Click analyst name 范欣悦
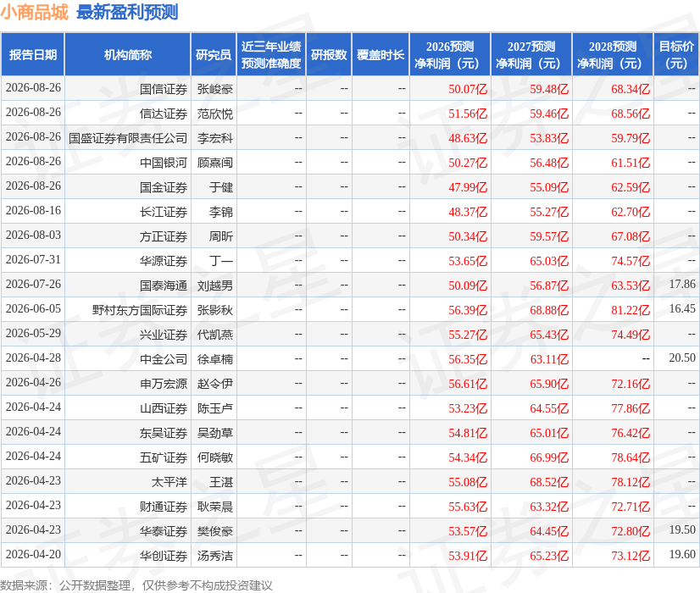Screen dimensions: 700x593 [215, 114]
